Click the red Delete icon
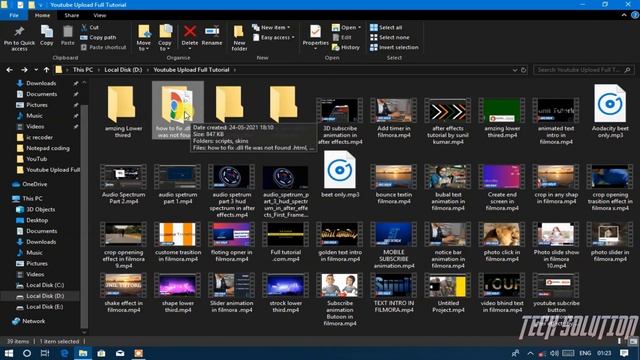 coord(190,31)
